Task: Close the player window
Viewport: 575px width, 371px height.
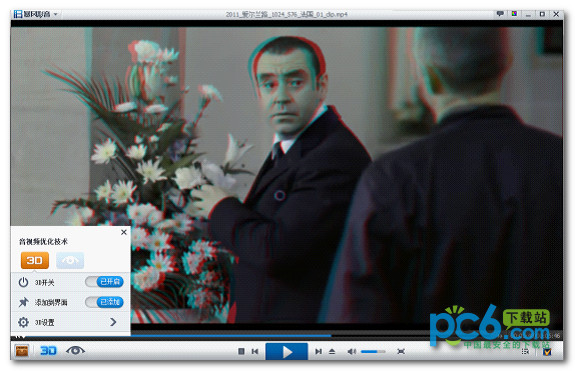Action: coord(556,14)
